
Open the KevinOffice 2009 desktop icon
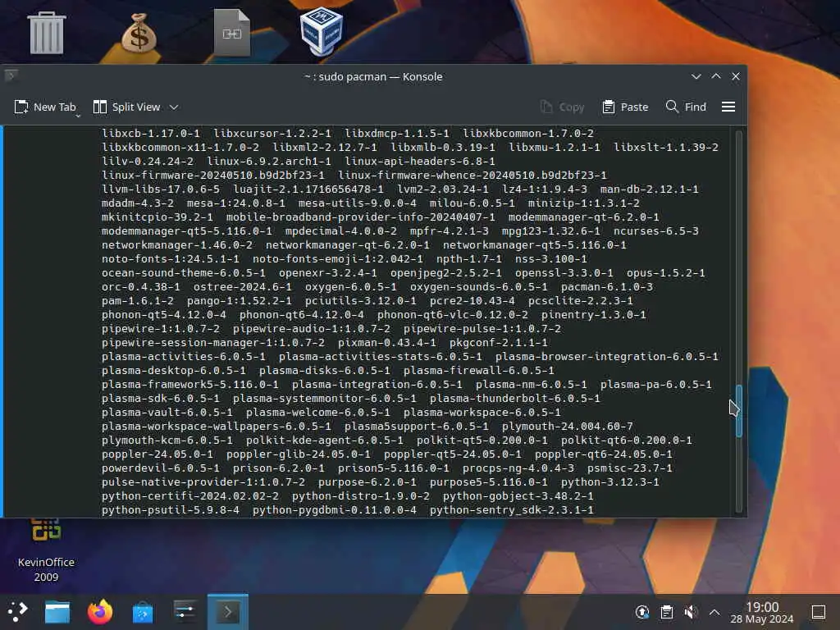click(46, 552)
